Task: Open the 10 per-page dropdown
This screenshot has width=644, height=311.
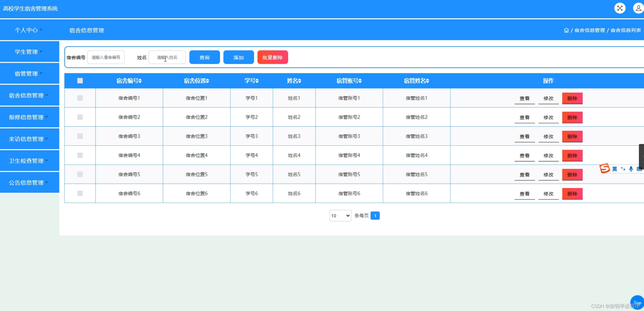Action: (340, 216)
